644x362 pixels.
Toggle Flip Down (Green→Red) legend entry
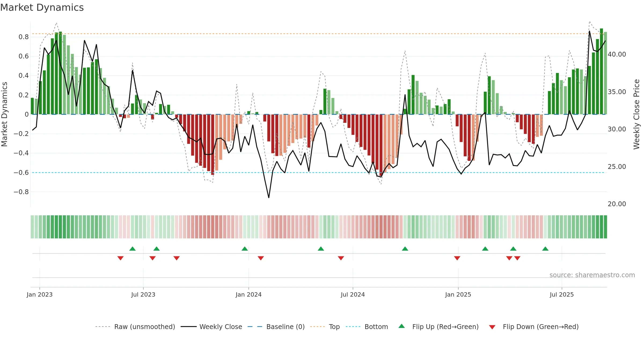tap(534, 327)
